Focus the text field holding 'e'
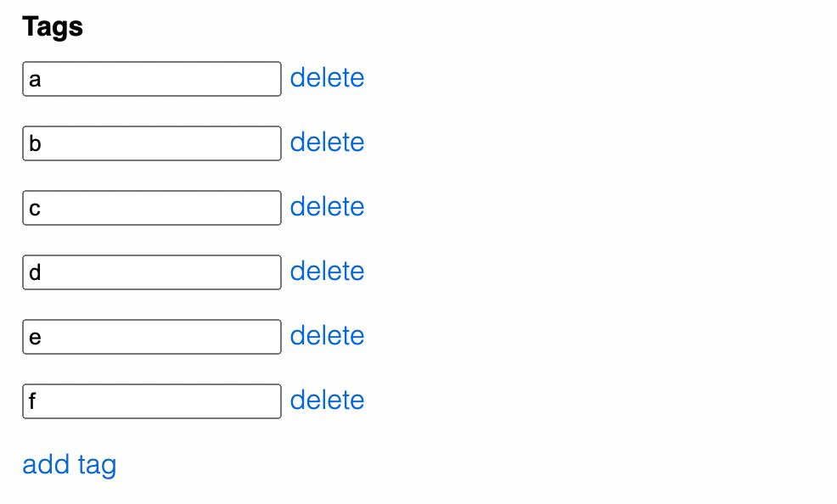The height and width of the screenshot is (504, 837). 151,337
